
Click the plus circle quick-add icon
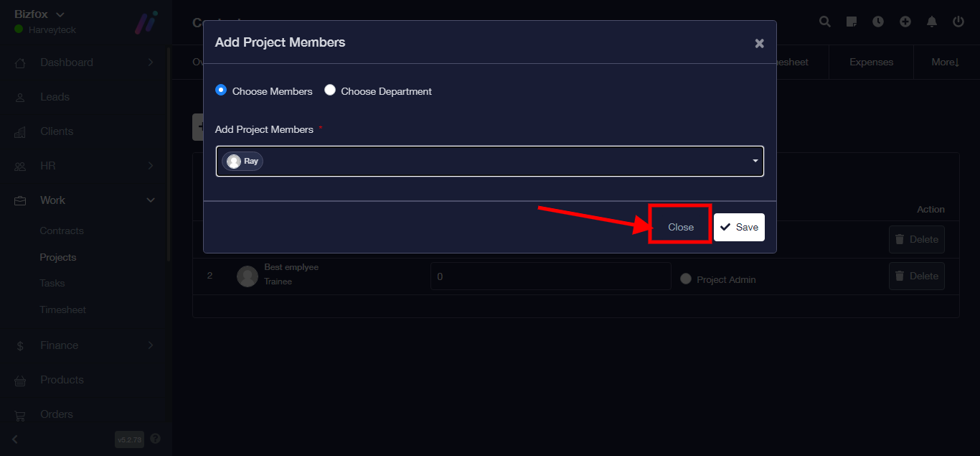coord(905,22)
